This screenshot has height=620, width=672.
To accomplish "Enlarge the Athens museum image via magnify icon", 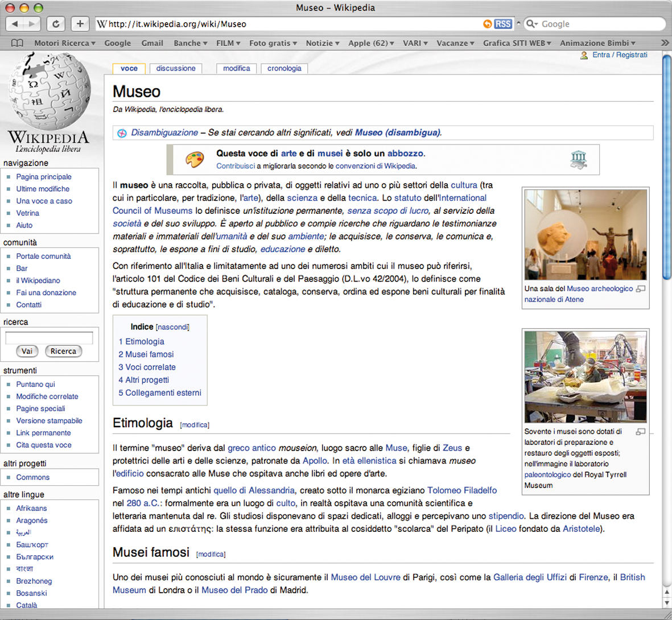I will [x=641, y=289].
